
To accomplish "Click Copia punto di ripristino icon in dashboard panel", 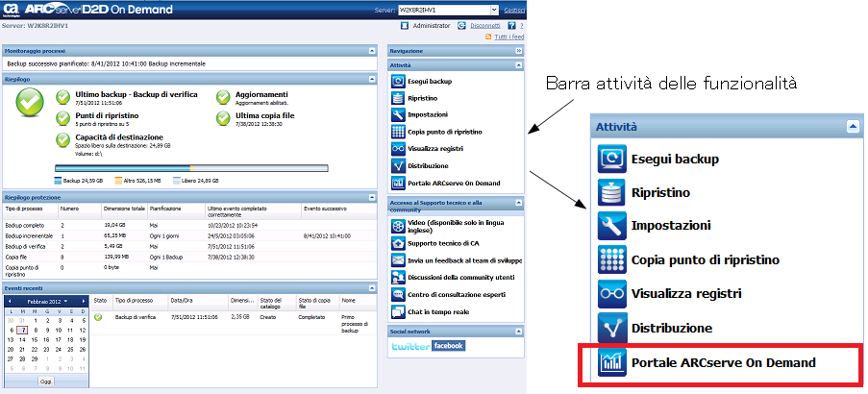I will (398, 132).
